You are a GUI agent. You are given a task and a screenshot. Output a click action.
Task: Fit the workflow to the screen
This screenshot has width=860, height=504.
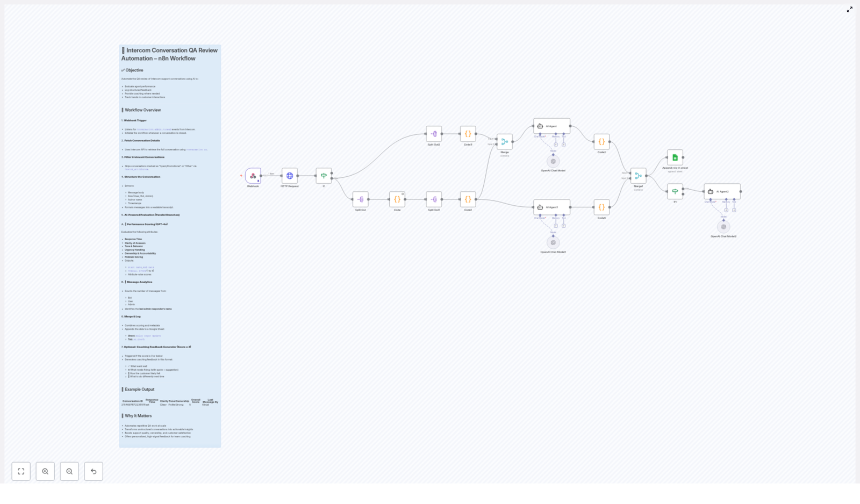(21, 471)
